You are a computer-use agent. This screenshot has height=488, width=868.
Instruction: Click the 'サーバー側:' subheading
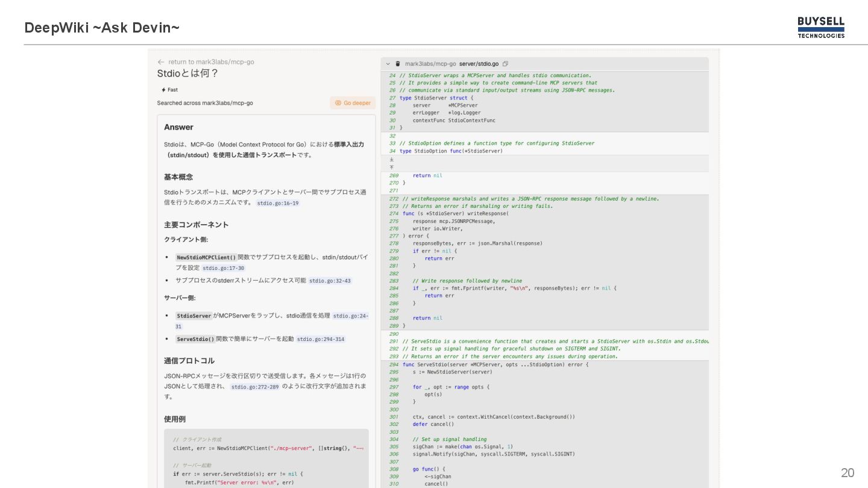coord(180,298)
